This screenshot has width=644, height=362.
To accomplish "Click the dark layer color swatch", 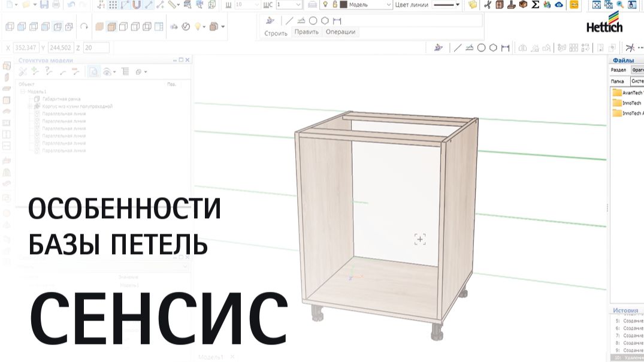I will tap(343, 5).
